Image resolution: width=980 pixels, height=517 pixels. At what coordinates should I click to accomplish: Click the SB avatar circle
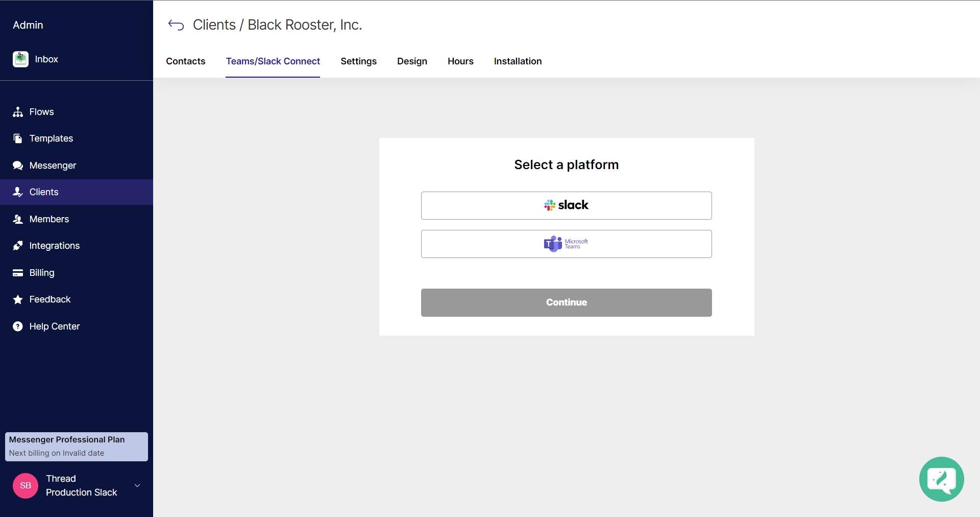(x=26, y=485)
